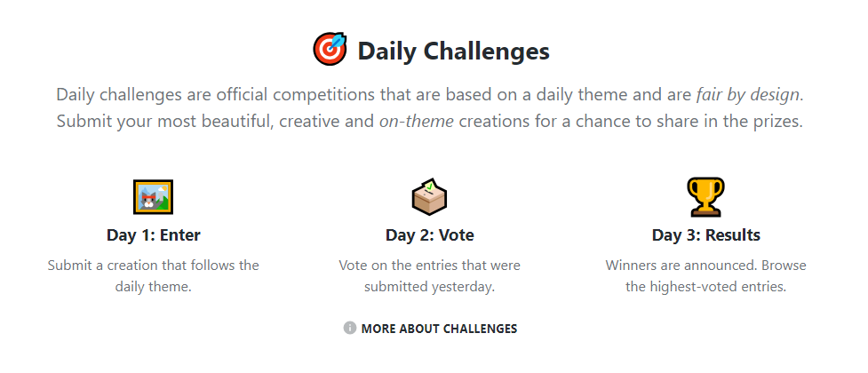Viewport: 868px width, 373px height.
Task: Click the bullseye target icon beside Daily Challenges
Action: (x=330, y=49)
